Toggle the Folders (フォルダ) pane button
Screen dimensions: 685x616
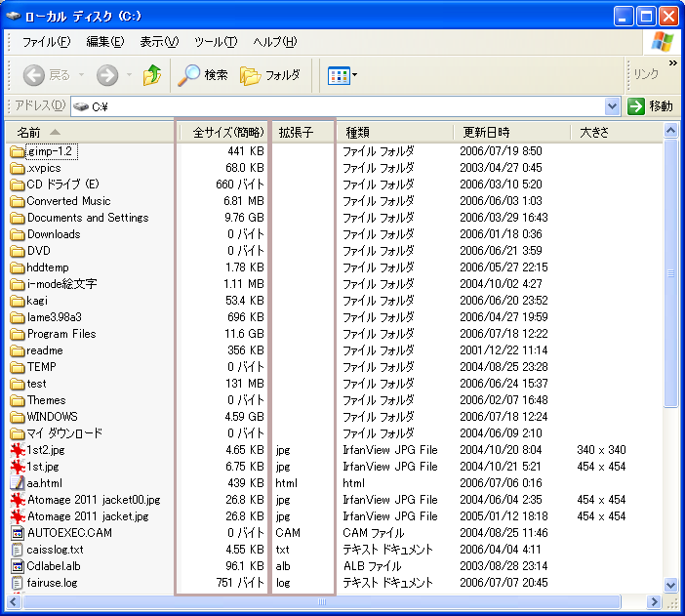270,75
